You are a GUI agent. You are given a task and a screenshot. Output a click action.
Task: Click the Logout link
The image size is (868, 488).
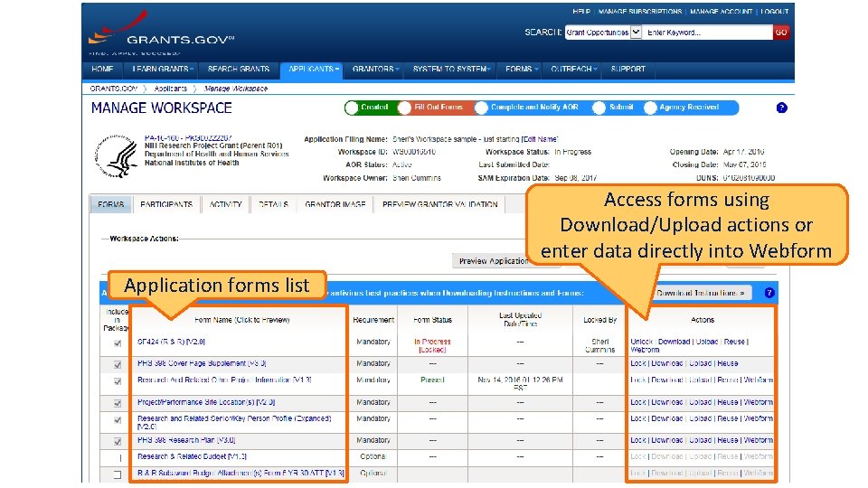775,11
